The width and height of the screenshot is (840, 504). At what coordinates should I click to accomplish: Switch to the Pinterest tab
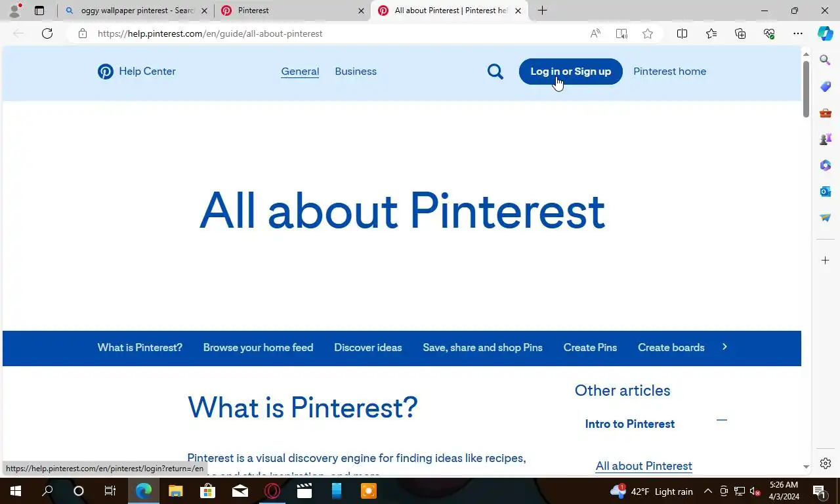(x=292, y=10)
